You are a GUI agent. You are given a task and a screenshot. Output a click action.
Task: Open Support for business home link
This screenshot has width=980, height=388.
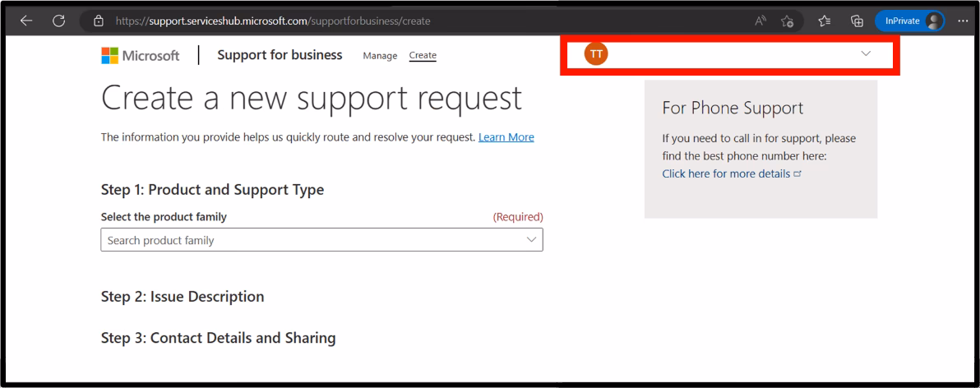(280, 55)
